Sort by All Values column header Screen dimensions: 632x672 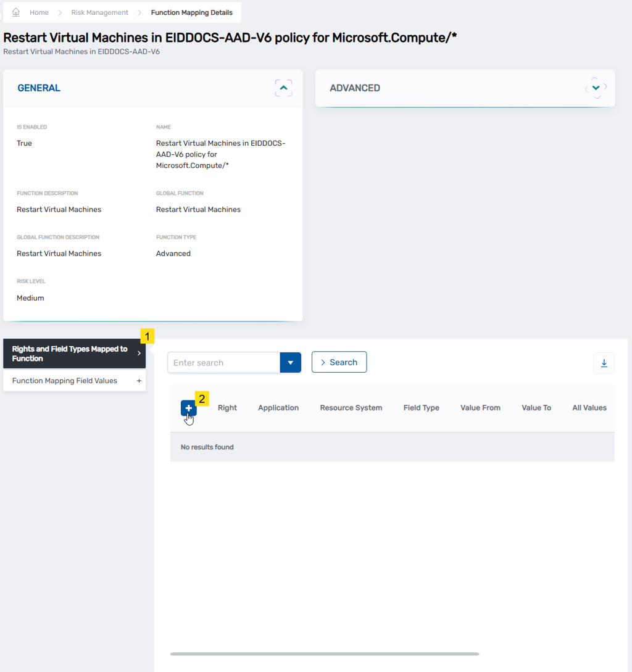[589, 407]
